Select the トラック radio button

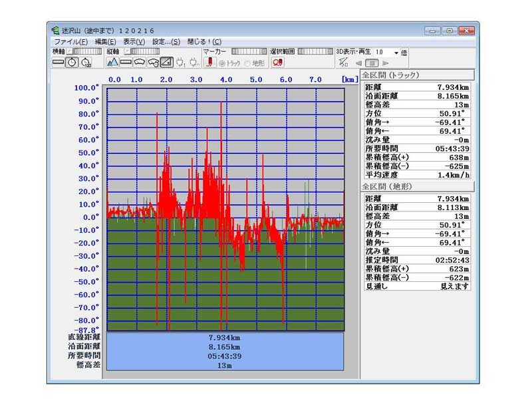[222, 63]
